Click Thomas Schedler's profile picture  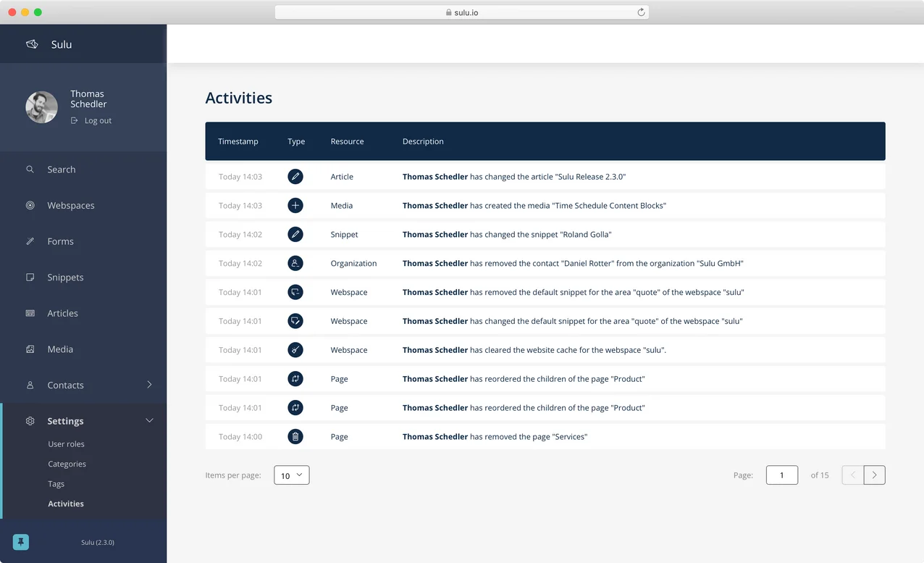tap(41, 107)
